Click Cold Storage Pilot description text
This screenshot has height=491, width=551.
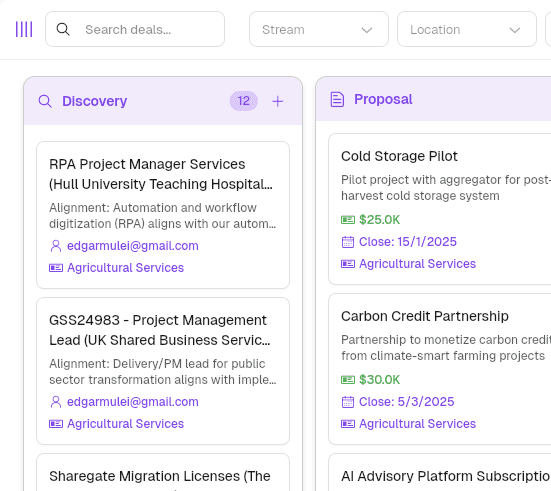coord(446,188)
